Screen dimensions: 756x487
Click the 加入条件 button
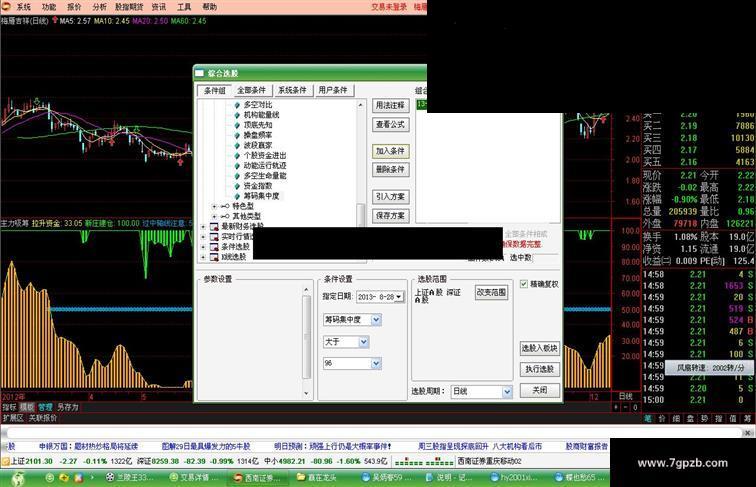coord(391,151)
